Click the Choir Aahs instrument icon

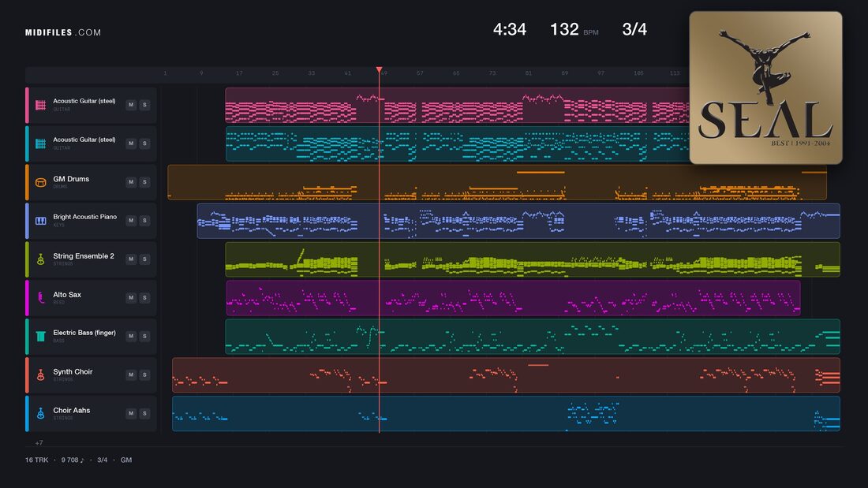tap(40, 413)
